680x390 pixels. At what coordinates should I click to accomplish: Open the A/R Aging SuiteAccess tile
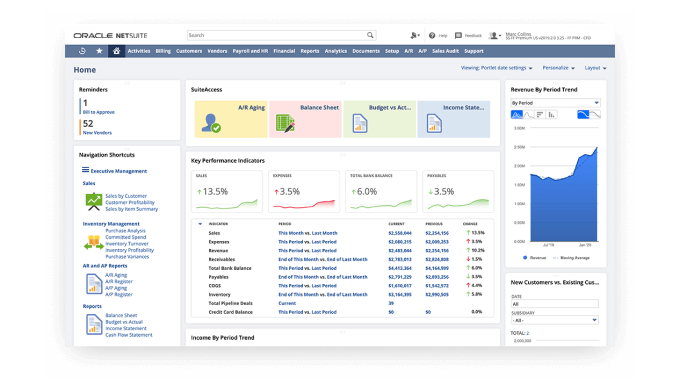[231, 119]
